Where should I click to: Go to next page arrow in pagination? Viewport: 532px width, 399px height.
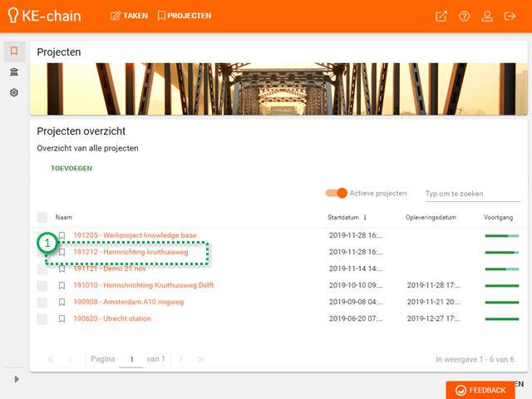(178, 359)
